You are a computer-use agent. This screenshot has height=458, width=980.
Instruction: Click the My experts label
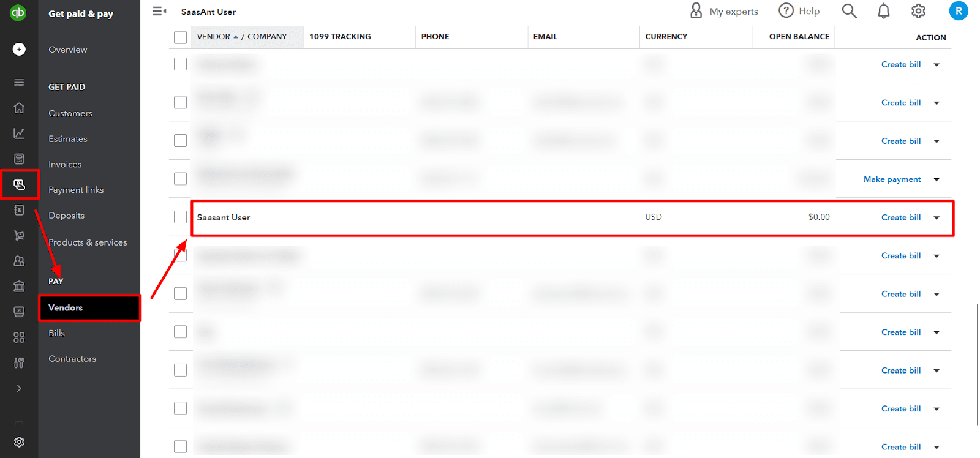tap(734, 12)
